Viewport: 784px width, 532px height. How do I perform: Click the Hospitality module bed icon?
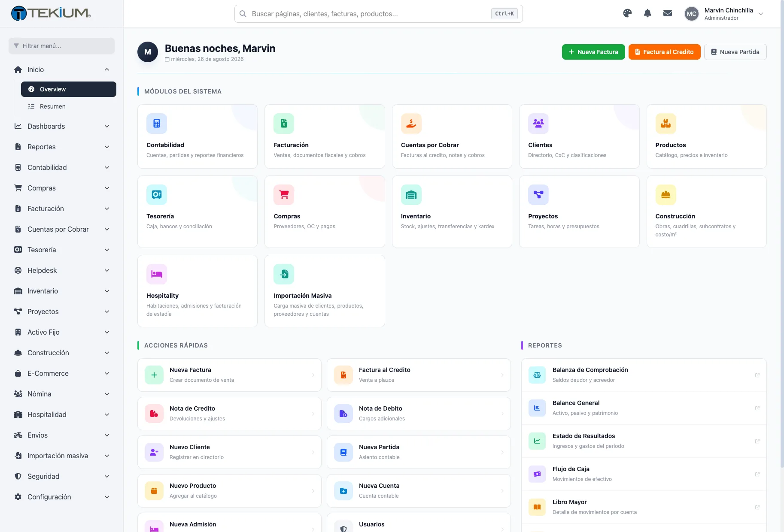[x=157, y=274]
